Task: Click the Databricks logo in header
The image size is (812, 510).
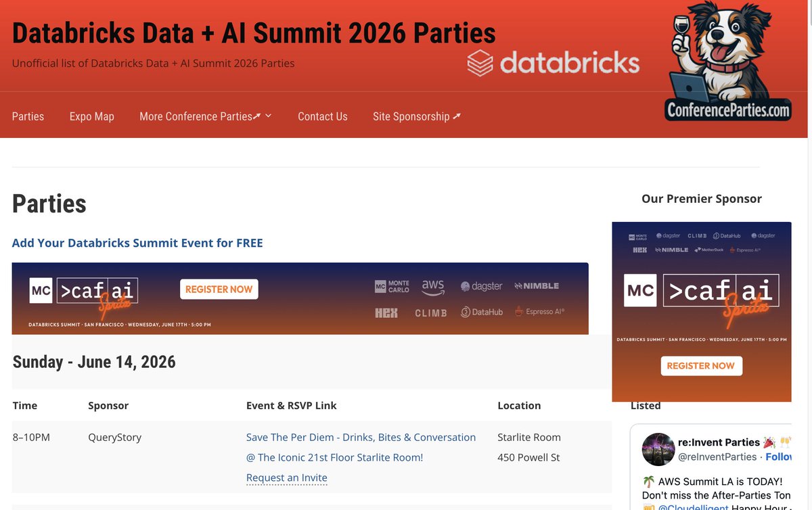Action: point(553,63)
